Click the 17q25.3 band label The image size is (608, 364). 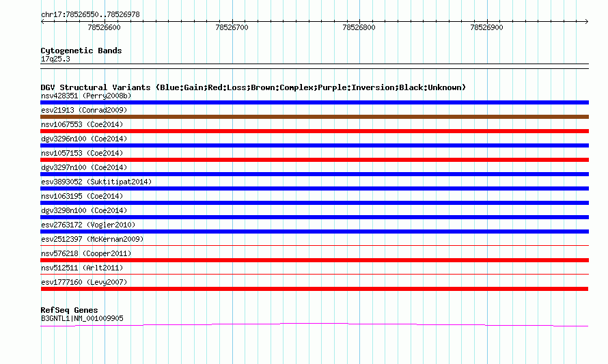coord(55,59)
